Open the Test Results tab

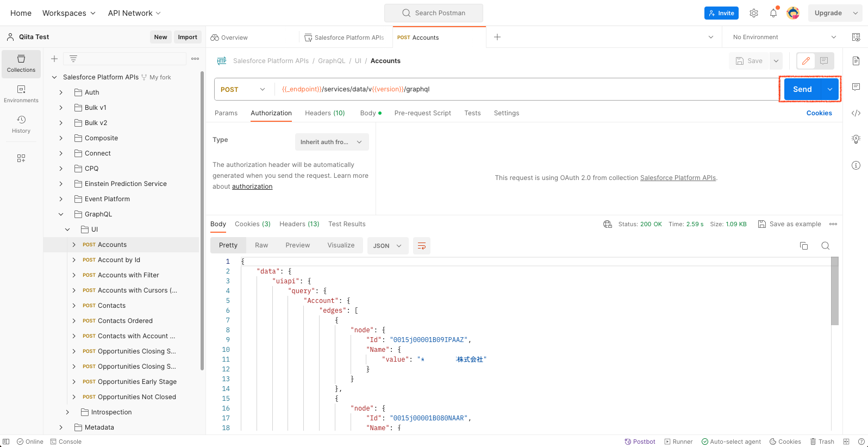tap(347, 224)
